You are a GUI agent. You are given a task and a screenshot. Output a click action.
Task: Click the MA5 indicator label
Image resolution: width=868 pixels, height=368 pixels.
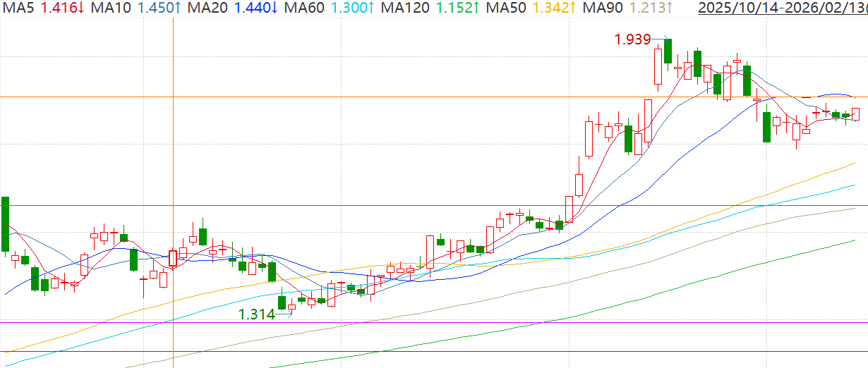click(18, 8)
